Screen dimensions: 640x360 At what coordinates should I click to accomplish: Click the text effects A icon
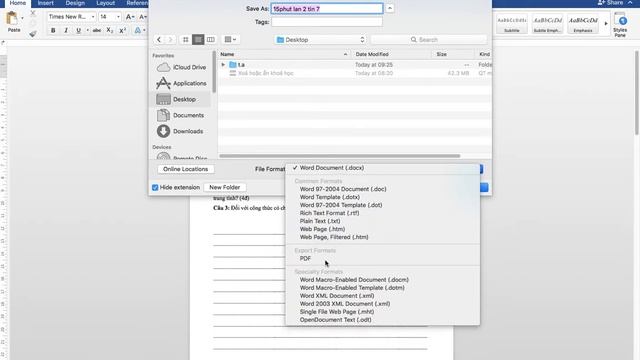138,30
